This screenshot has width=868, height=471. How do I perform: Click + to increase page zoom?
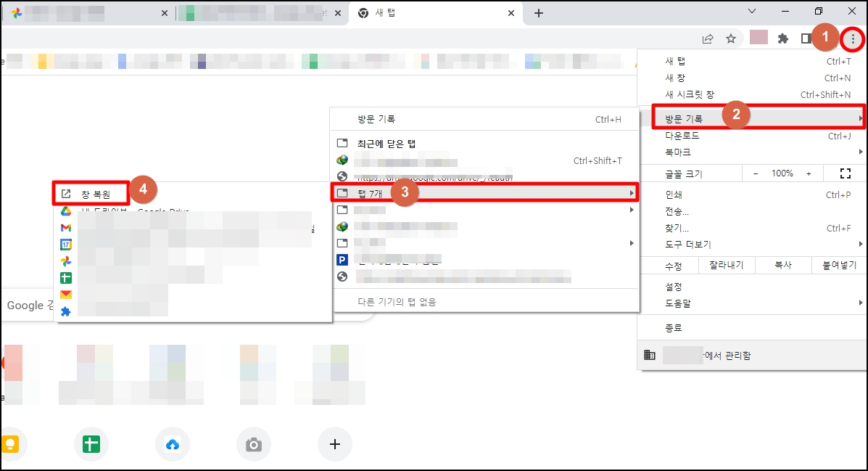coord(808,173)
